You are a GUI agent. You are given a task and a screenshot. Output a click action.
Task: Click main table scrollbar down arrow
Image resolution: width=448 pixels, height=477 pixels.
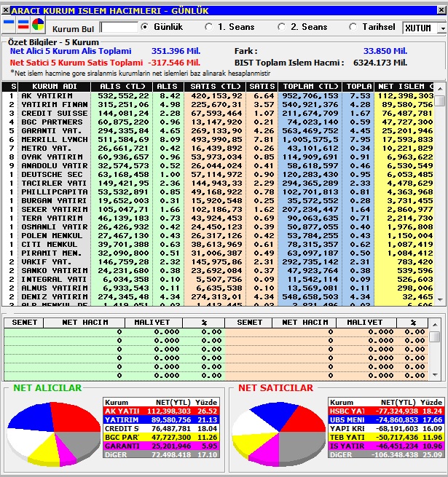pyautogui.click(x=440, y=299)
